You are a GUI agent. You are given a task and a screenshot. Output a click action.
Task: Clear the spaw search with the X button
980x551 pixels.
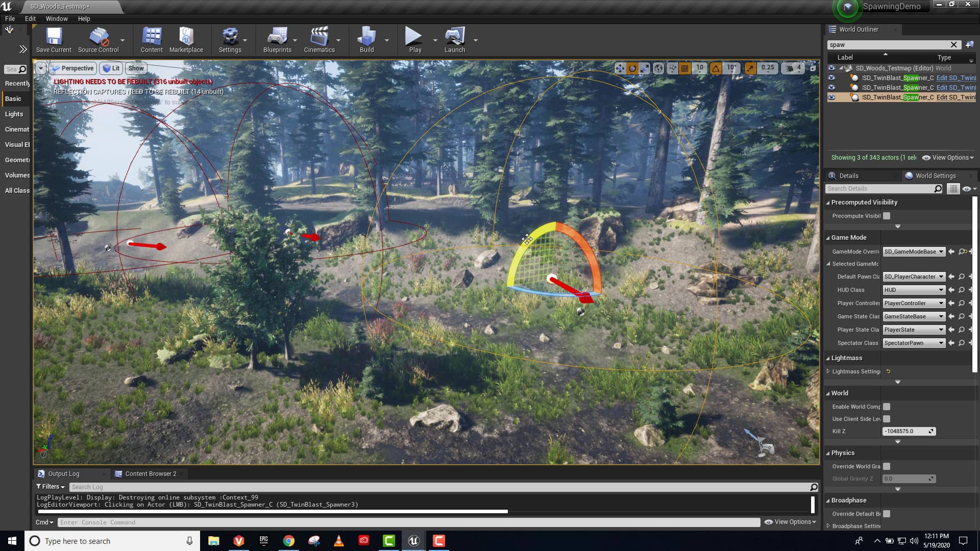[954, 45]
